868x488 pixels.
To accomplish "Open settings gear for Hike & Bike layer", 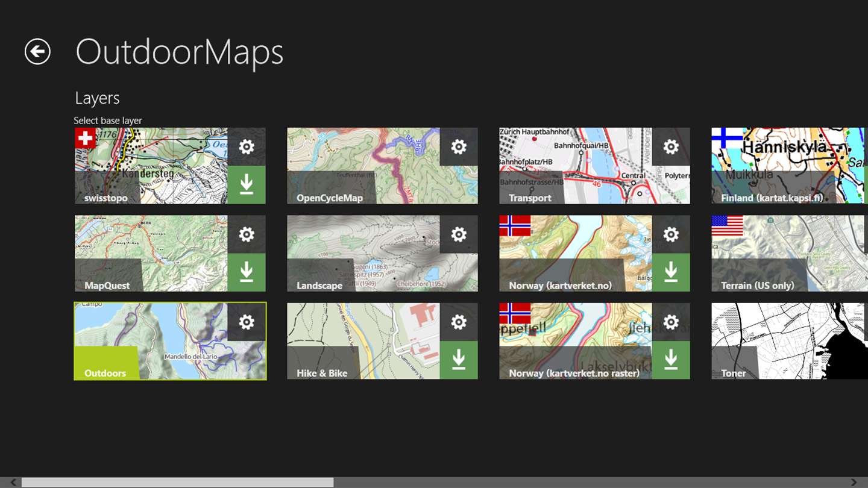I will pos(459,322).
